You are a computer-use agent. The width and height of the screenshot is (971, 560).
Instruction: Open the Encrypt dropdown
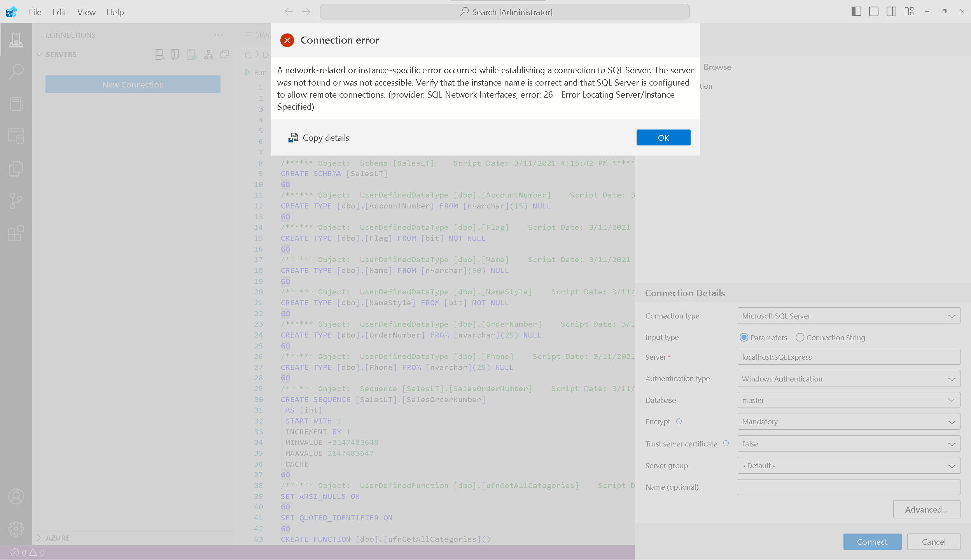tap(849, 422)
